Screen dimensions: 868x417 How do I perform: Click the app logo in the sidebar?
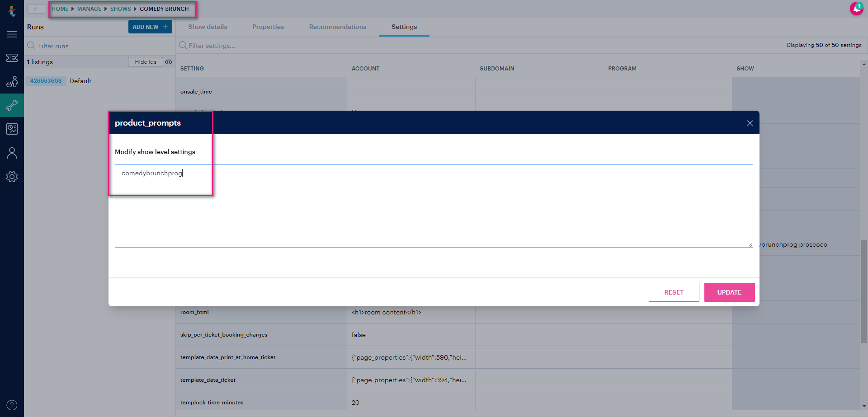[12, 11]
